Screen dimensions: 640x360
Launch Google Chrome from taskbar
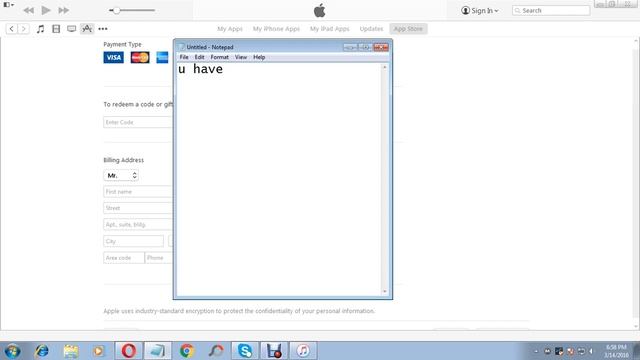pos(187,351)
